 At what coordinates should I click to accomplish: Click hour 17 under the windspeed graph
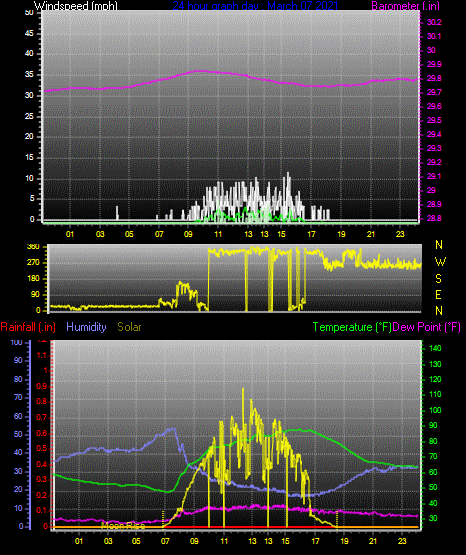(x=311, y=234)
